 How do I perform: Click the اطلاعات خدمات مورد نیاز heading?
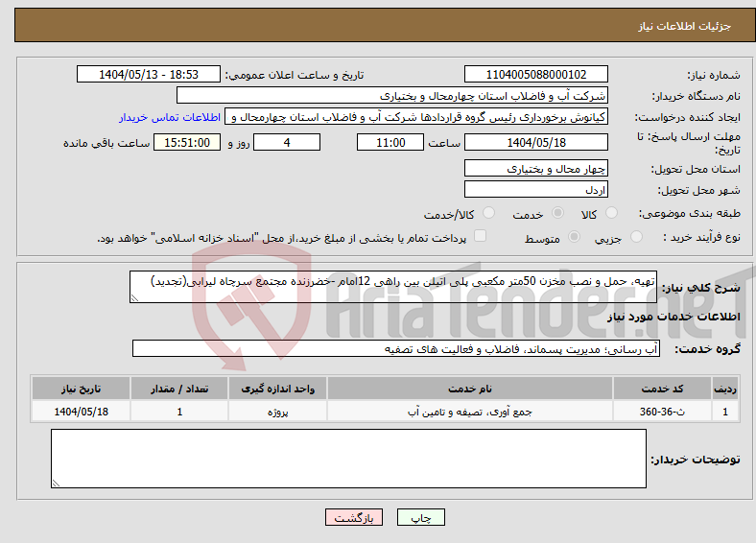673,317
